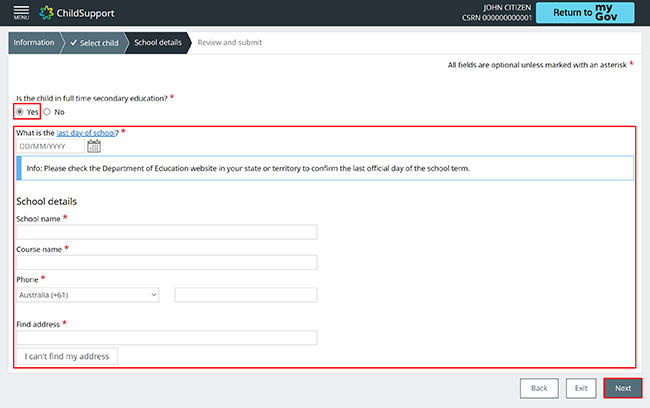
Task: Open Review and submit step
Action: tap(230, 43)
